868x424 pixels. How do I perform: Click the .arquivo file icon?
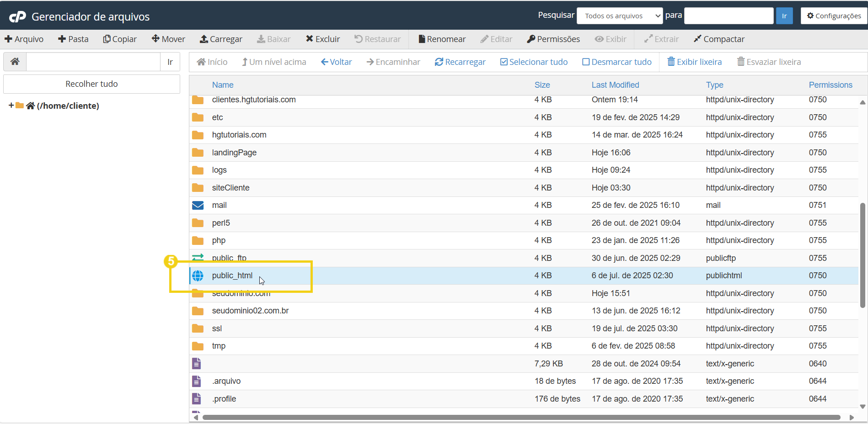point(197,381)
